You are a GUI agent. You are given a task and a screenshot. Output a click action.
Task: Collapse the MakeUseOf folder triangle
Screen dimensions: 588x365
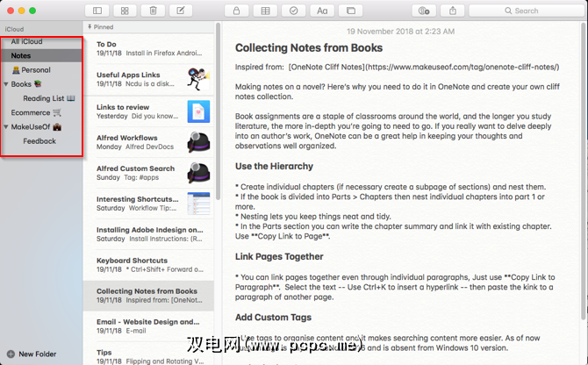click(5, 126)
